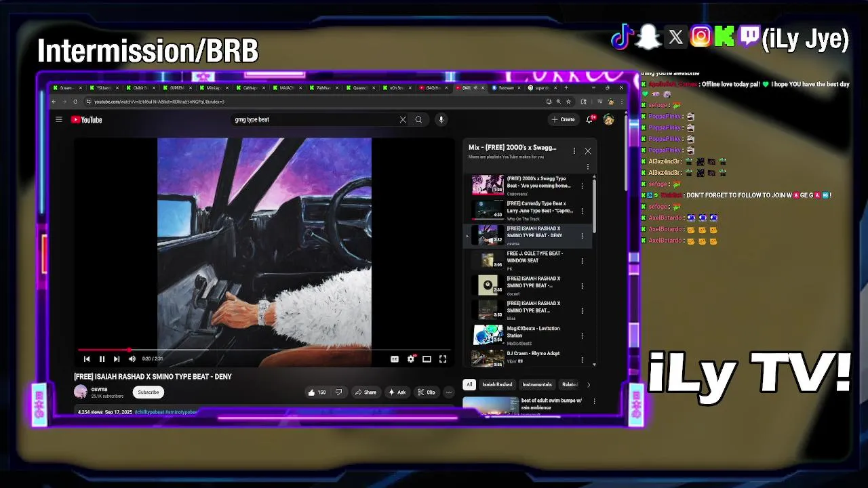The image size is (868, 488).
Task: Play '(FREE) 2000's x Swagg Type Beat' thumbnail
Action: [x=488, y=185]
